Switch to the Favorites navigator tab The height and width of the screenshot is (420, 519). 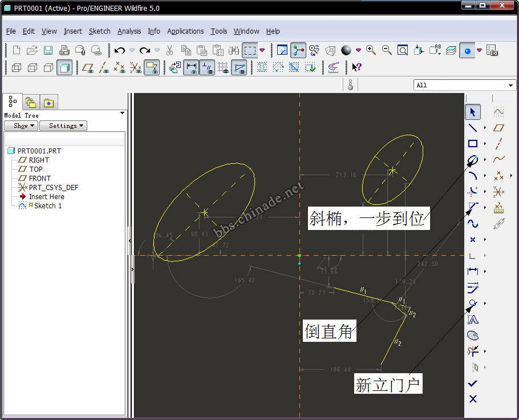tap(48, 102)
